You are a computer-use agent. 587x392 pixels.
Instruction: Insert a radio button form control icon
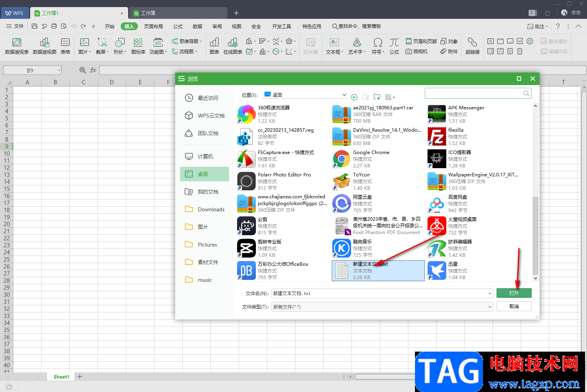click(530, 41)
